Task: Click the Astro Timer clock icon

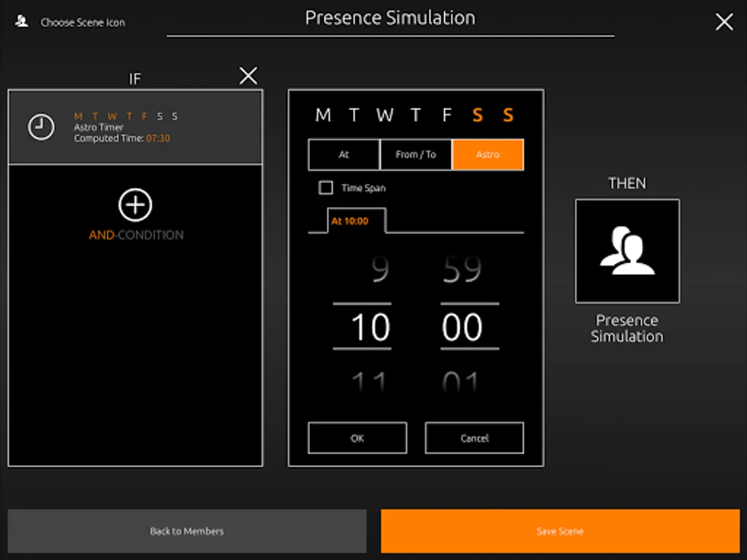Action: [x=41, y=127]
